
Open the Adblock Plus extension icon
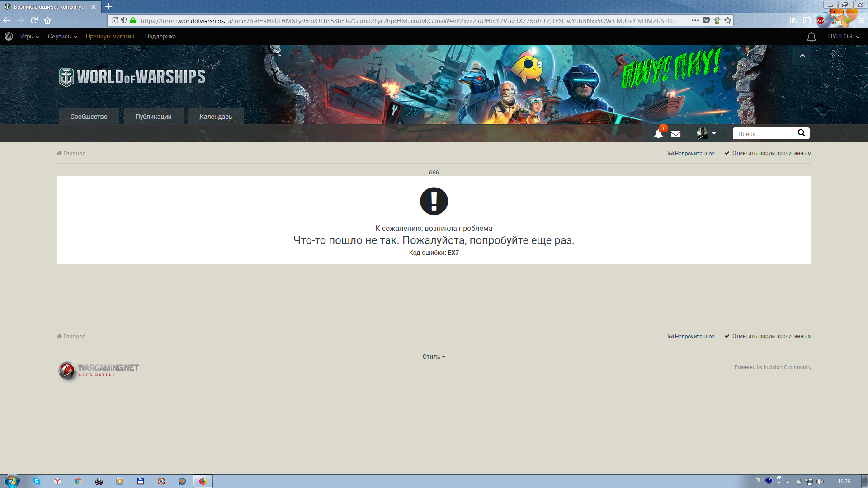click(821, 20)
